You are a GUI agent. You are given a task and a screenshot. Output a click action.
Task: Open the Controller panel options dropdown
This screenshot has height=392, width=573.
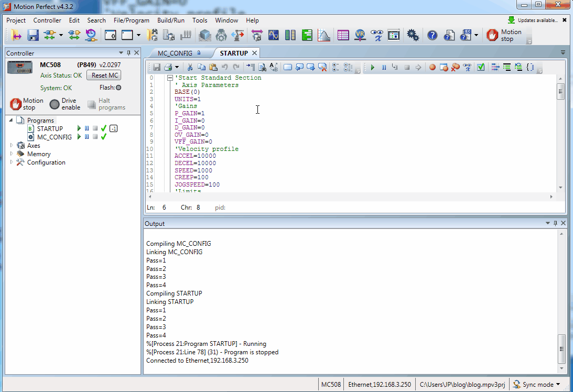pyautogui.click(x=121, y=53)
